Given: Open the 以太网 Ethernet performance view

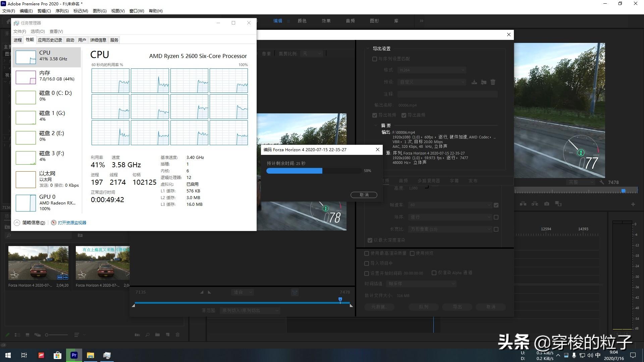Looking at the screenshot, I should point(47,179).
